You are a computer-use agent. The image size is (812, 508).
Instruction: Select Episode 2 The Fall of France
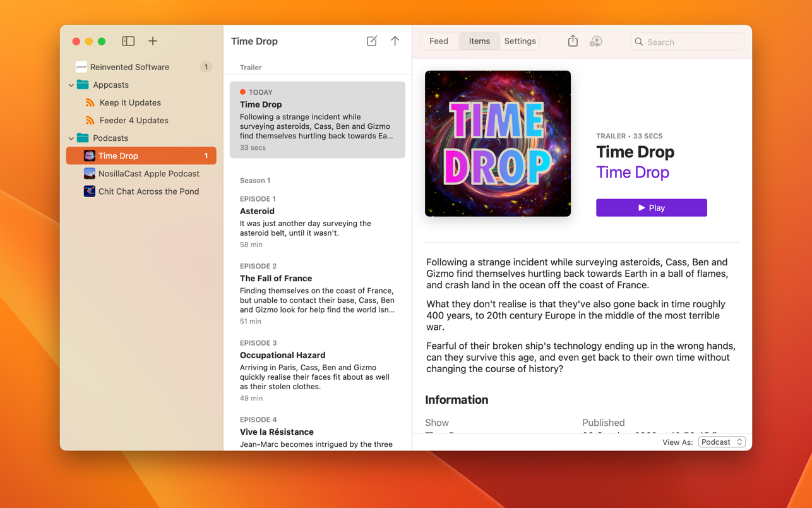point(317,294)
